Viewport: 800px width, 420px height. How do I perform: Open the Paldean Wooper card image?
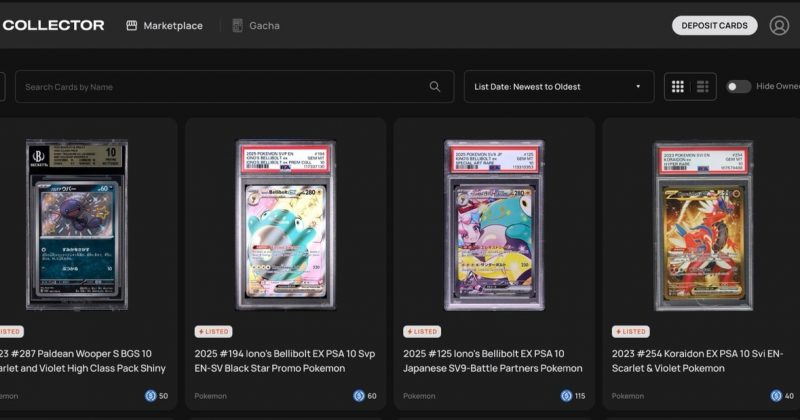[77, 225]
